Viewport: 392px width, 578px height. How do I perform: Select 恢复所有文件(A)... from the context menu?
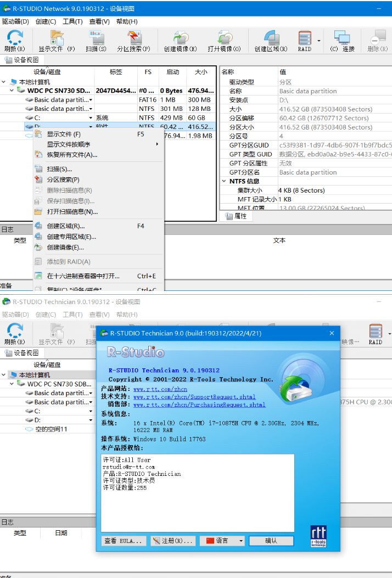point(72,155)
